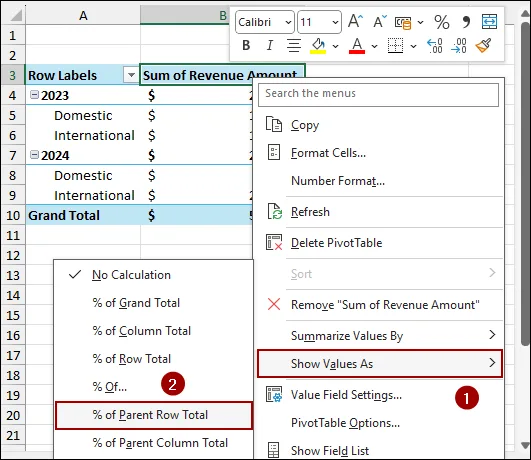531x460 pixels.
Task: Select the % Of... option
Action: (x=154, y=386)
